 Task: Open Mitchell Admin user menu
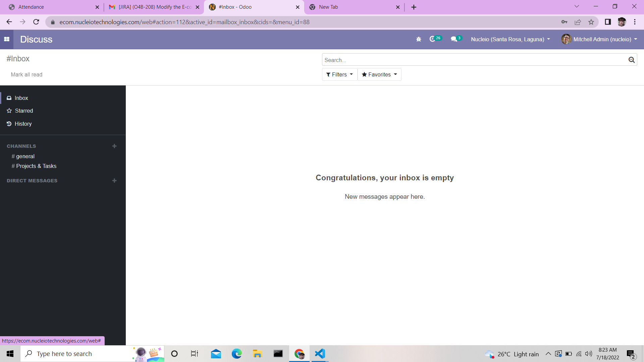[x=600, y=39]
